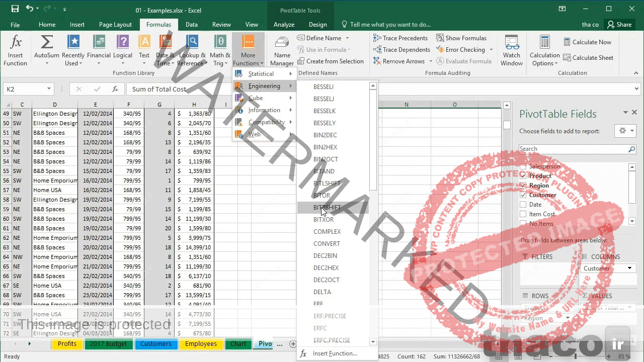Open the Name Box dropdown arrow

coord(49,89)
